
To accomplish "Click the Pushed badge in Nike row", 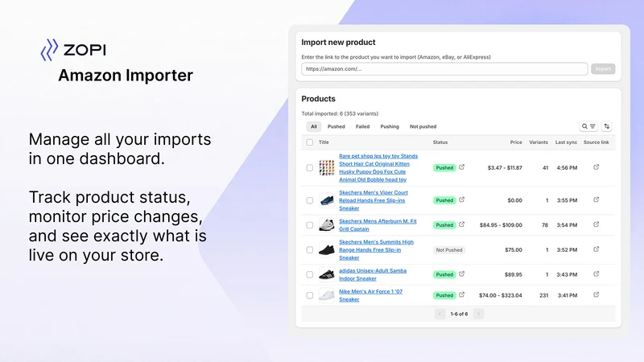I will click(x=444, y=295).
